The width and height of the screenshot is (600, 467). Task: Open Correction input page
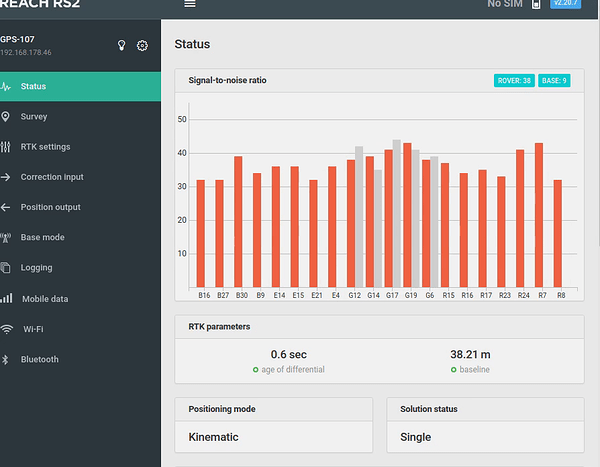click(x=80, y=177)
